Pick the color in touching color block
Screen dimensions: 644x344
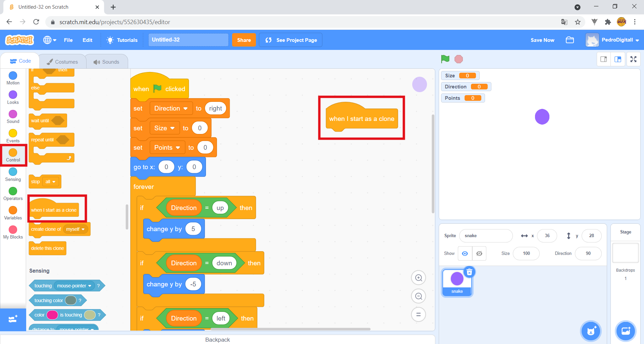pos(71,300)
